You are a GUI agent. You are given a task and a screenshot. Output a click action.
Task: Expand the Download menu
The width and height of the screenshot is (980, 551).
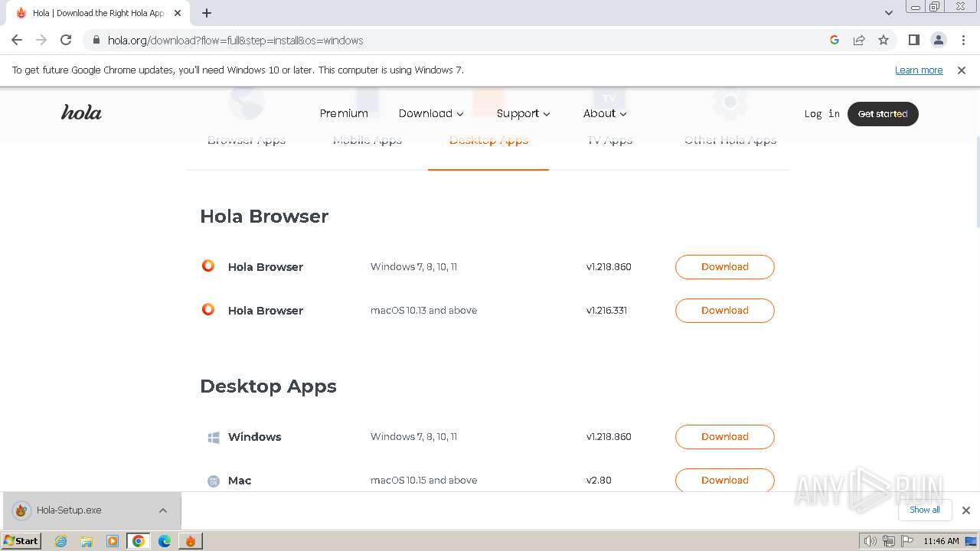pos(431,113)
